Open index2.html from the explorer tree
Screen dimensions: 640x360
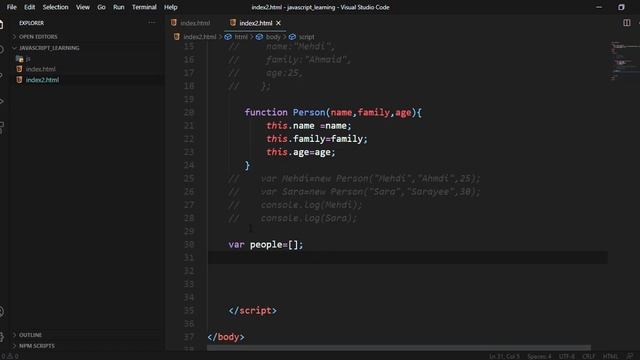[42, 80]
